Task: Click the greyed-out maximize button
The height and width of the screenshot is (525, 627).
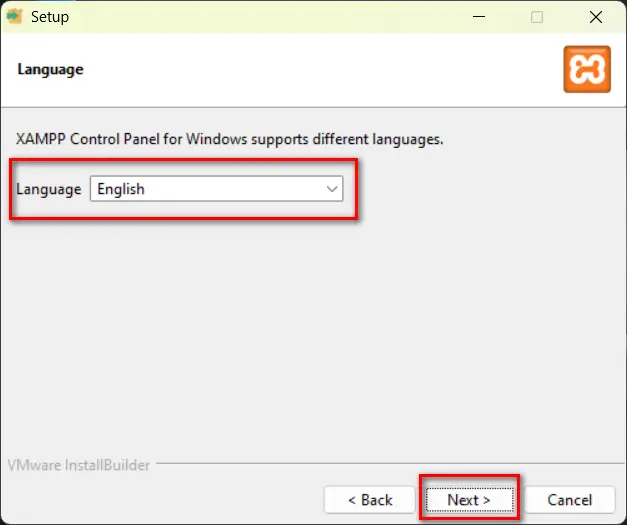Action: 537,17
